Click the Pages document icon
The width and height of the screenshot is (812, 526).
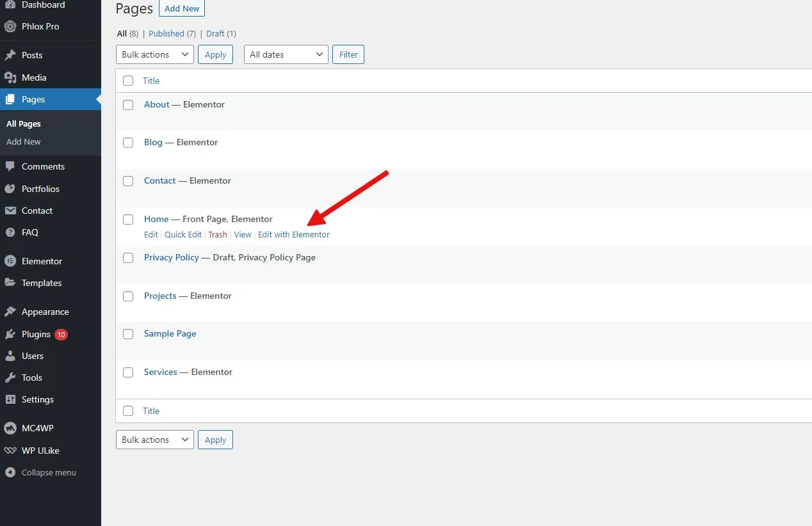[10, 99]
